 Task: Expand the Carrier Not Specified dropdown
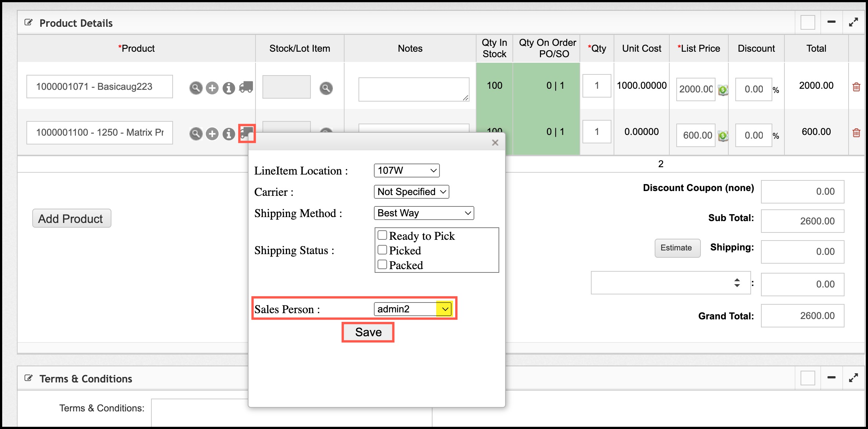(x=411, y=192)
